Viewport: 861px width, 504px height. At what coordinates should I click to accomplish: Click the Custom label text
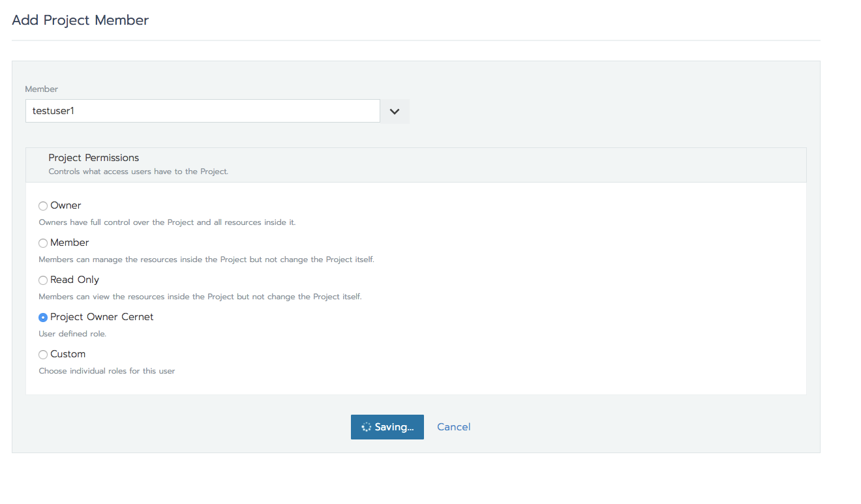pyautogui.click(x=67, y=354)
